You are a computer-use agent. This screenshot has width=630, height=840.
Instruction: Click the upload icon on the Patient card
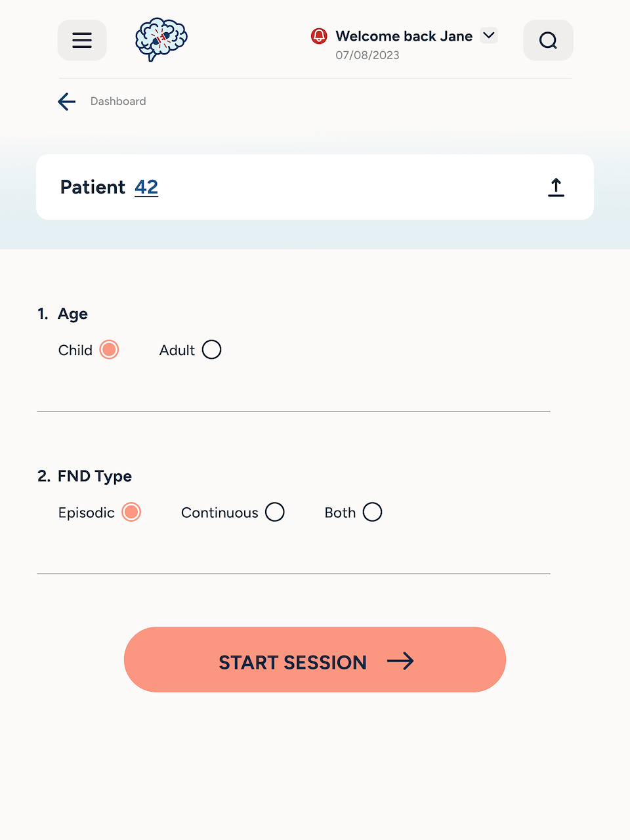point(556,187)
